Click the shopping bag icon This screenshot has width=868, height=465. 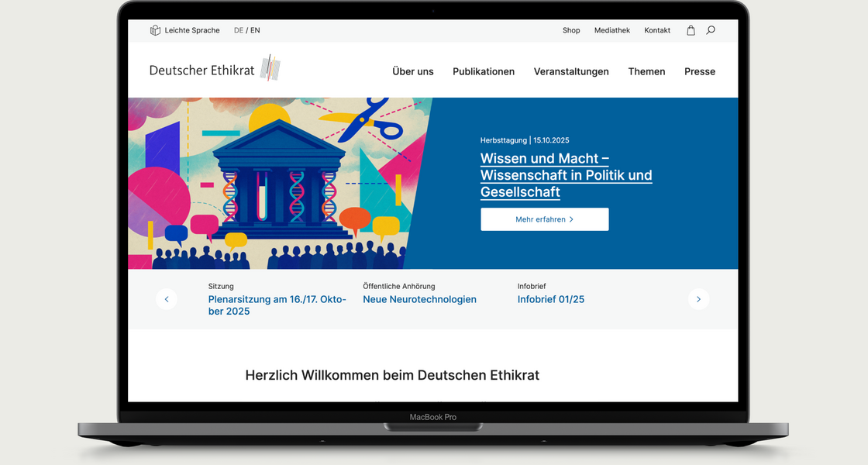coord(691,30)
